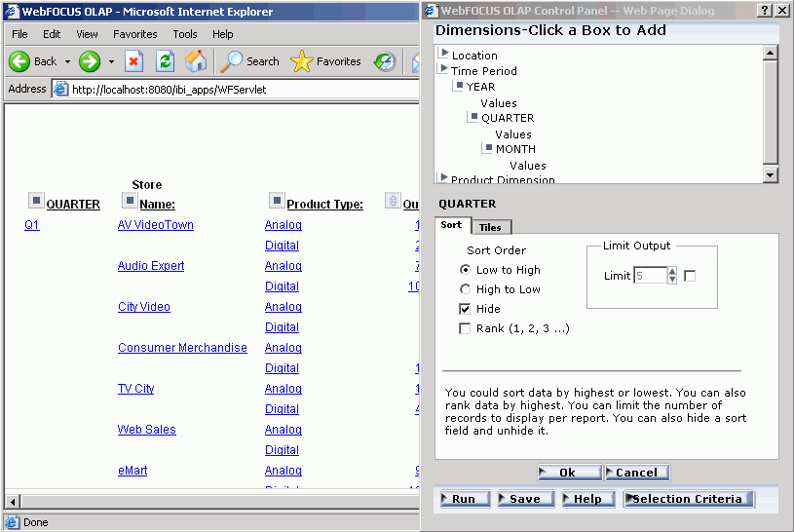
Task: Click the Save button
Action: click(526, 499)
